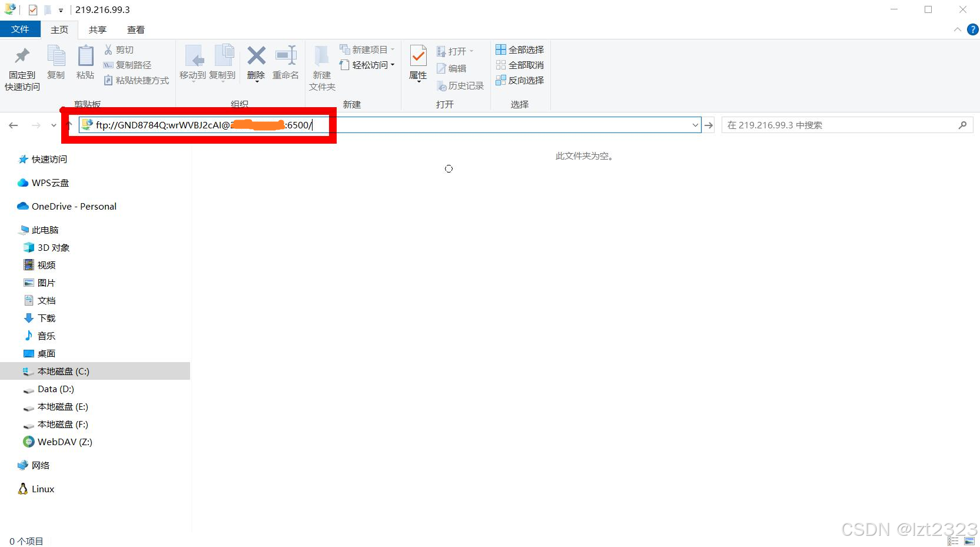Open Quick Access Toolbar customize dropdown
Image resolution: width=980 pixels, height=547 pixels.
[x=61, y=10]
